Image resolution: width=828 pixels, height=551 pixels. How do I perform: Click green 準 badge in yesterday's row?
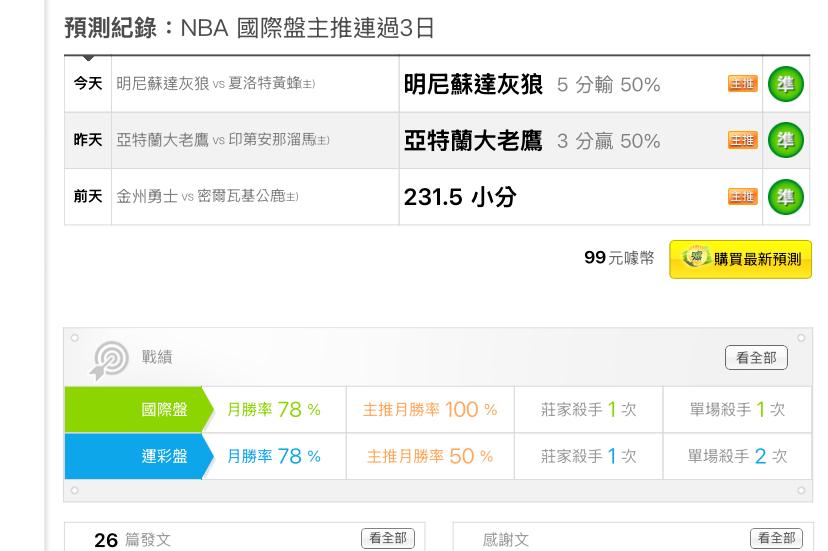coord(785,141)
